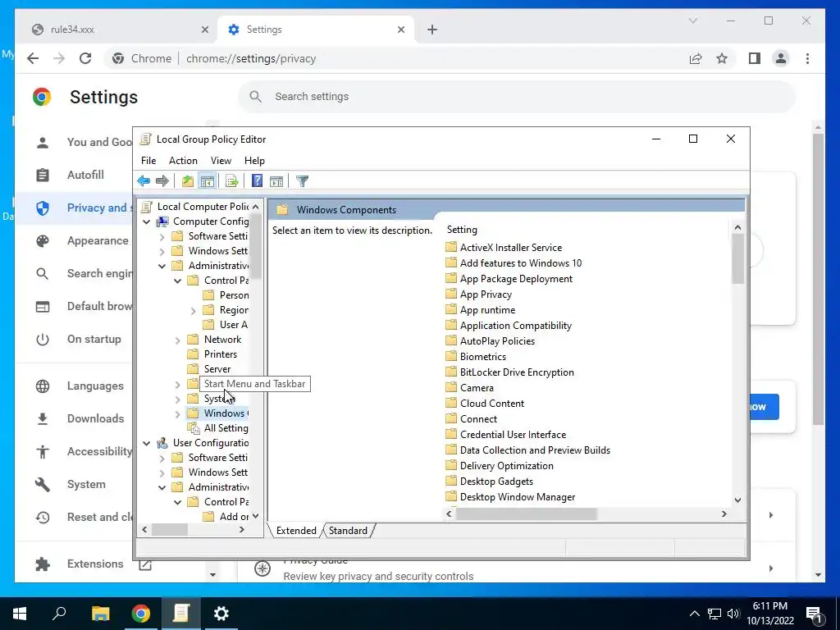
Task: Click the tree pane horizontal scrollbar thumb
Action: [x=169, y=529]
